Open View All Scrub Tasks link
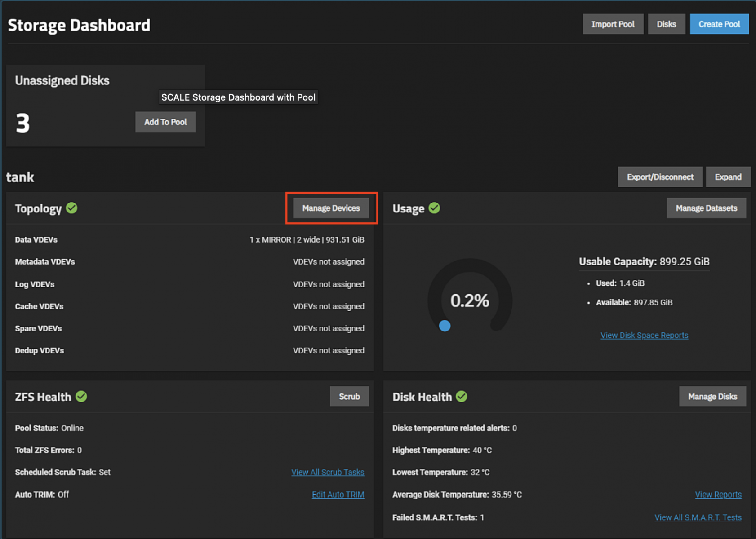756x539 pixels. [328, 472]
